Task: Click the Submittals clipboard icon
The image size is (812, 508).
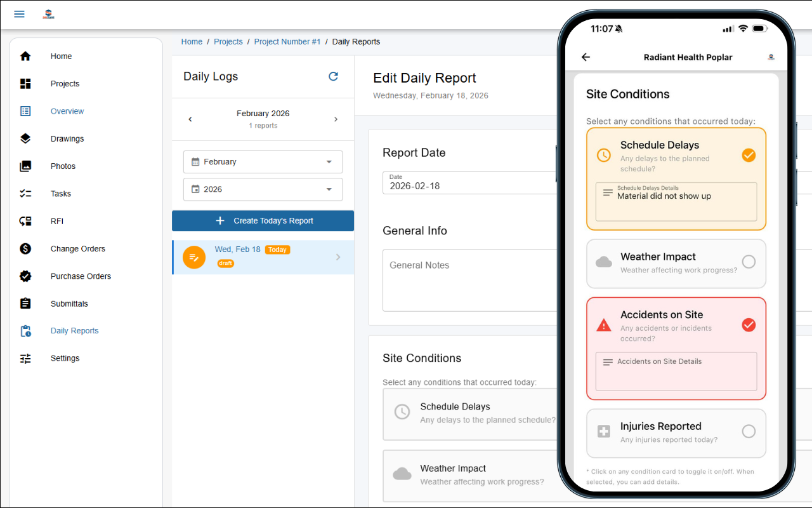Action: pos(25,304)
